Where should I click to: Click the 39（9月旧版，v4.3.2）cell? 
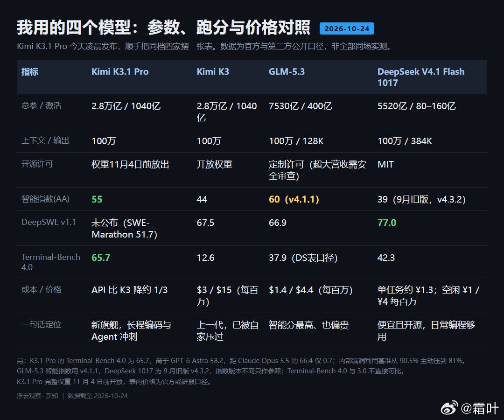point(421,199)
